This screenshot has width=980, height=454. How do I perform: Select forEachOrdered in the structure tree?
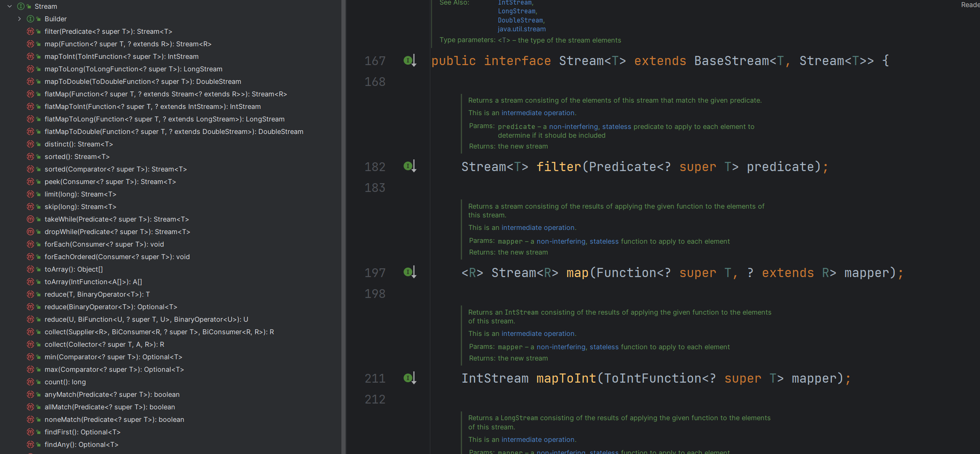[x=117, y=257]
